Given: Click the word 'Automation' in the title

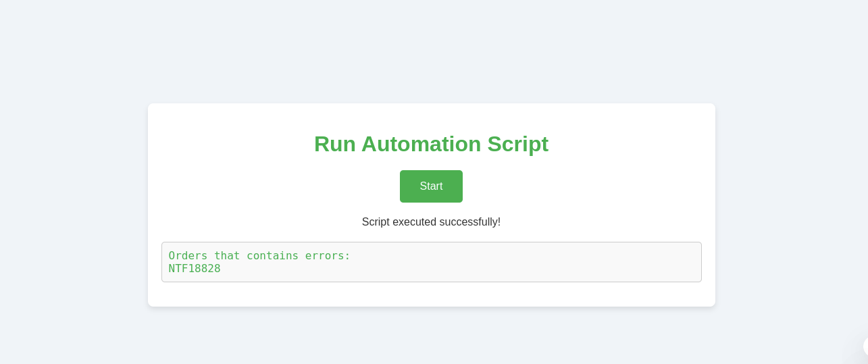Looking at the screenshot, I should pyautogui.click(x=421, y=144).
